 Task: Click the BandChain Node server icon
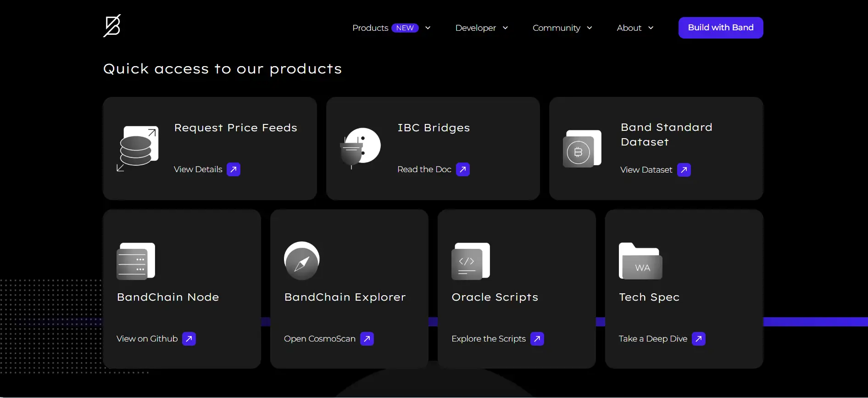pos(136,261)
